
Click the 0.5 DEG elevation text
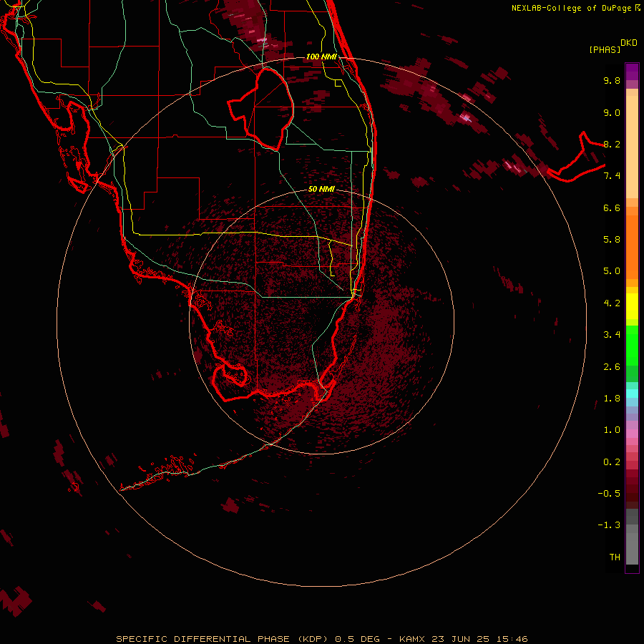click(x=357, y=639)
